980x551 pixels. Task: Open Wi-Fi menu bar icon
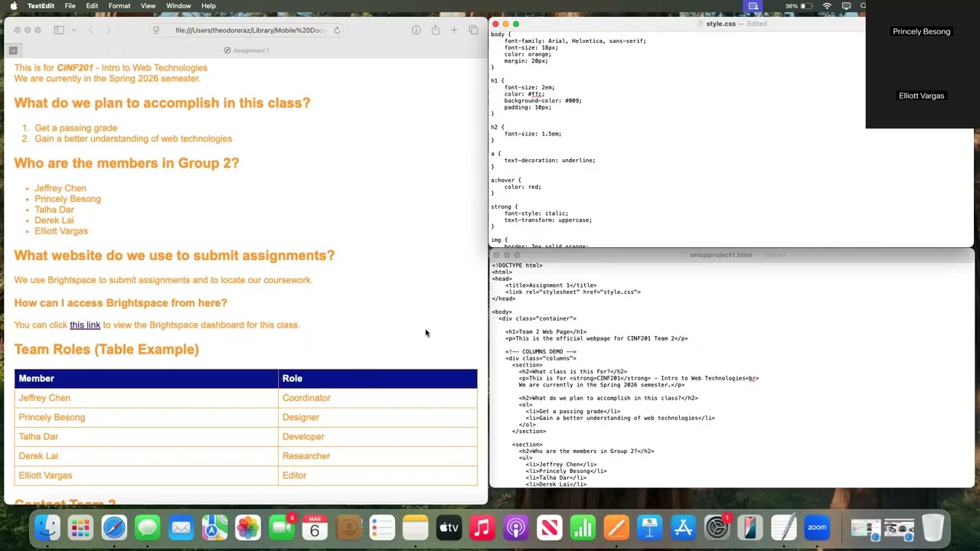pyautogui.click(x=827, y=6)
